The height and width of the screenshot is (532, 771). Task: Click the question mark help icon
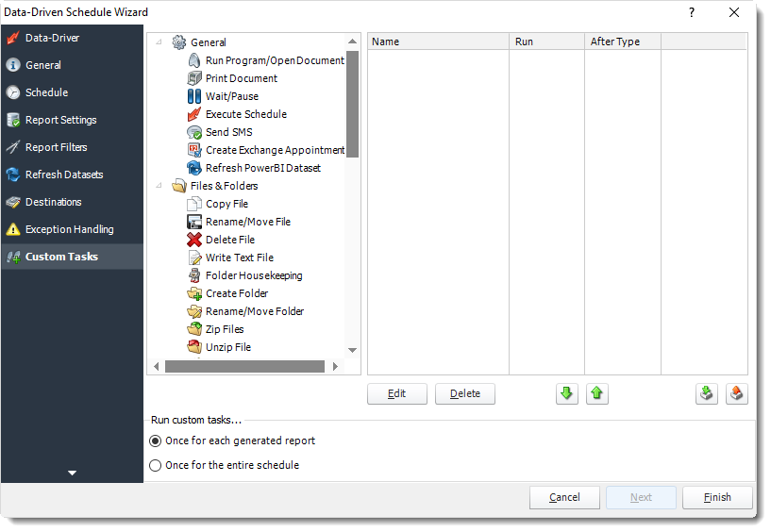(692, 12)
